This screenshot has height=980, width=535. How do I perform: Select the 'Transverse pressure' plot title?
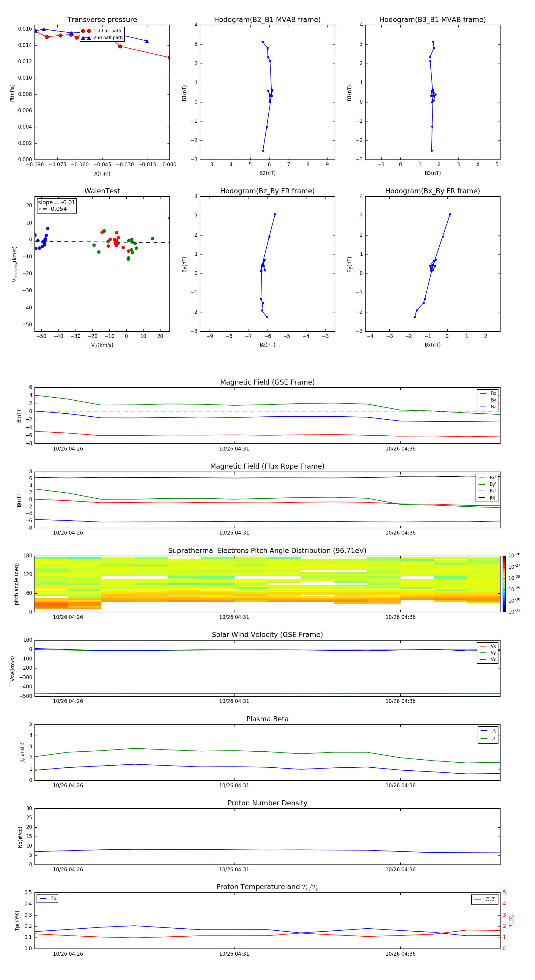(102, 19)
